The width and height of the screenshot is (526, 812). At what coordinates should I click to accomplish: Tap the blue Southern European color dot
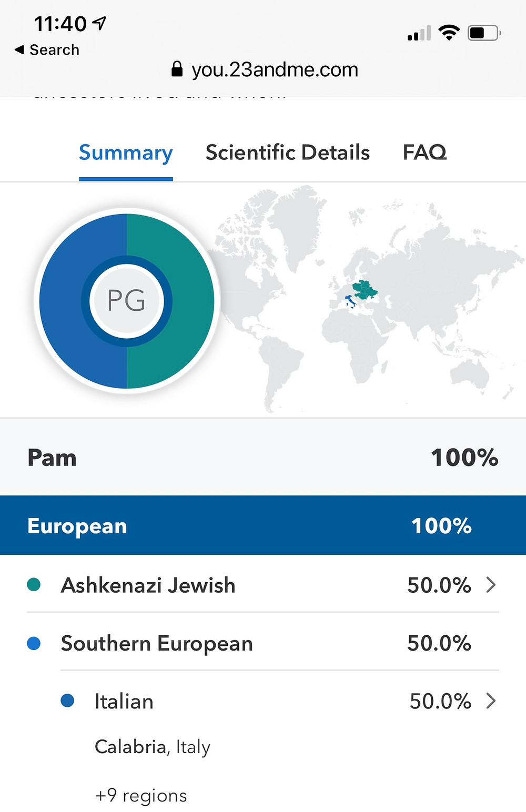pyautogui.click(x=34, y=643)
